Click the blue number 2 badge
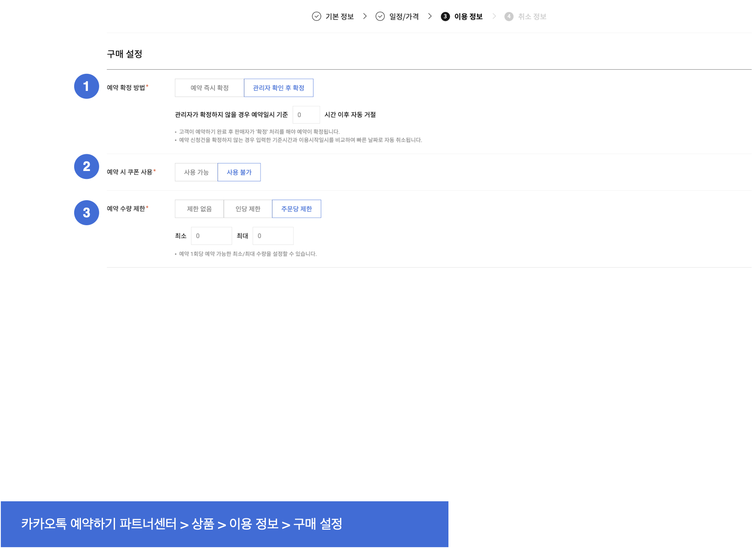 point(86,166)
